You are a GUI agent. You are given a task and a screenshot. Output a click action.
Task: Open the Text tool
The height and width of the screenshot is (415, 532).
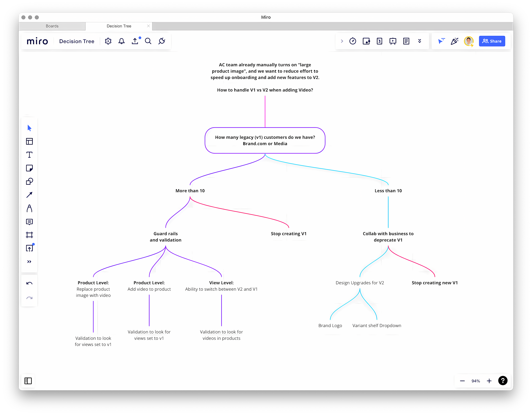click(x=29, y=155)
